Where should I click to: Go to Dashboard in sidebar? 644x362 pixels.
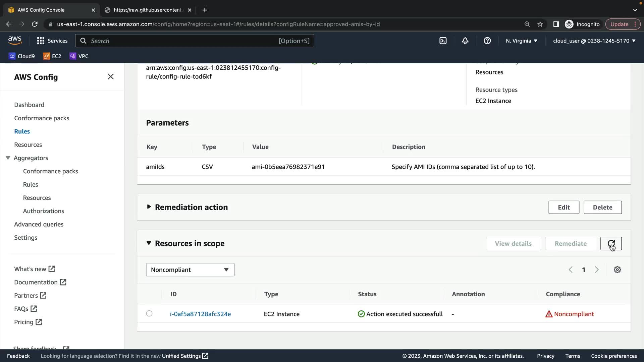tap(29, 105)
